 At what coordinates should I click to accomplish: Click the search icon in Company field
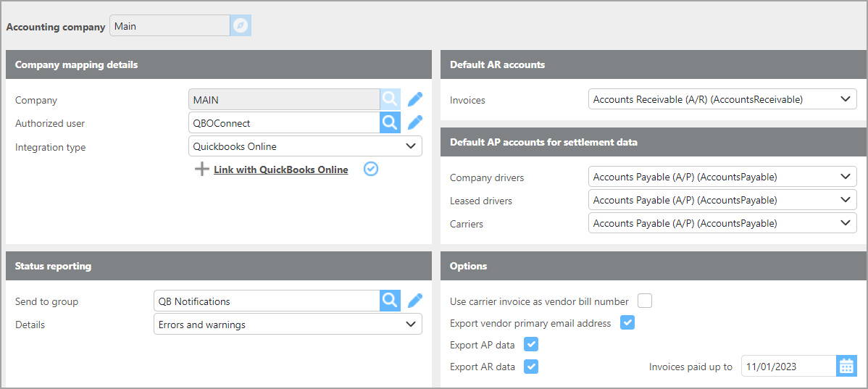pos(390,99)
